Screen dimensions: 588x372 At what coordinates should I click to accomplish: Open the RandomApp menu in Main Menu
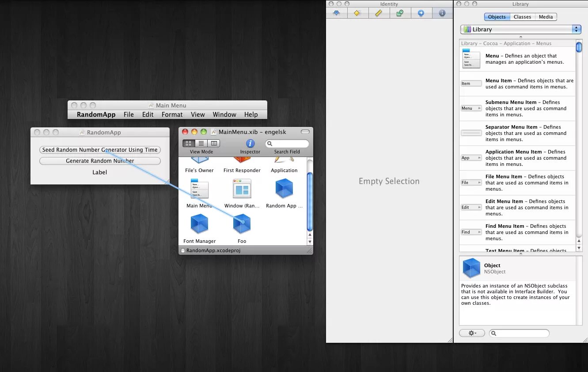click(96, 115)
